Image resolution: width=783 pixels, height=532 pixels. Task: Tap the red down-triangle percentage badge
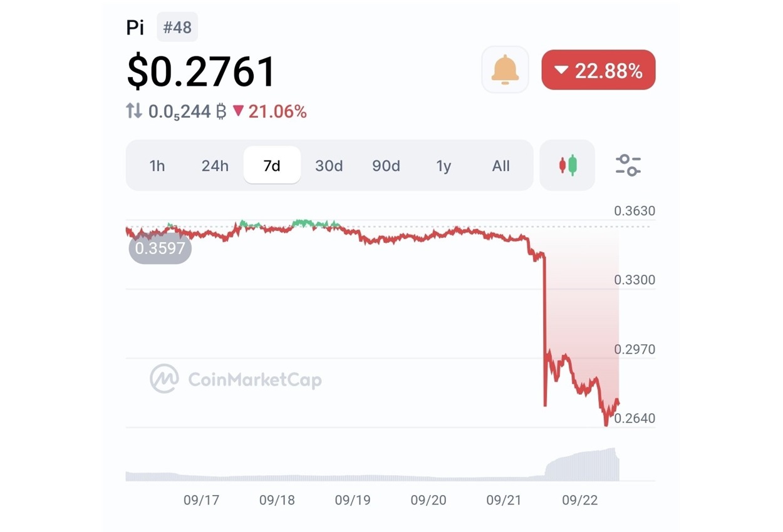click(598, 70)
